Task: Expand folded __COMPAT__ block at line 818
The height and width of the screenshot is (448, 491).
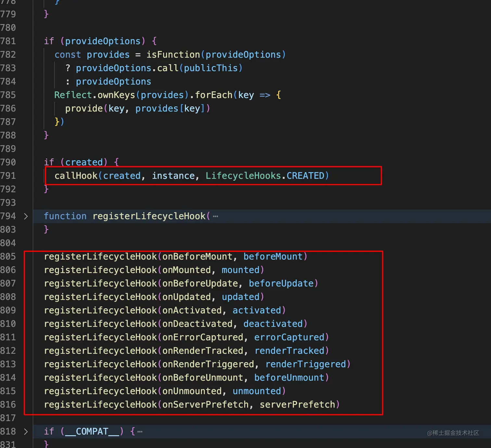Action: (x=26, y=431)
